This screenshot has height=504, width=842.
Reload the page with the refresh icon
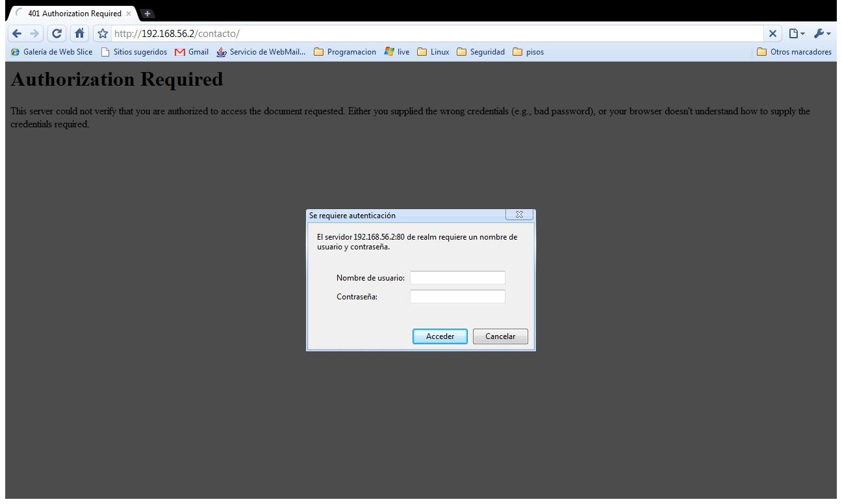57,34
